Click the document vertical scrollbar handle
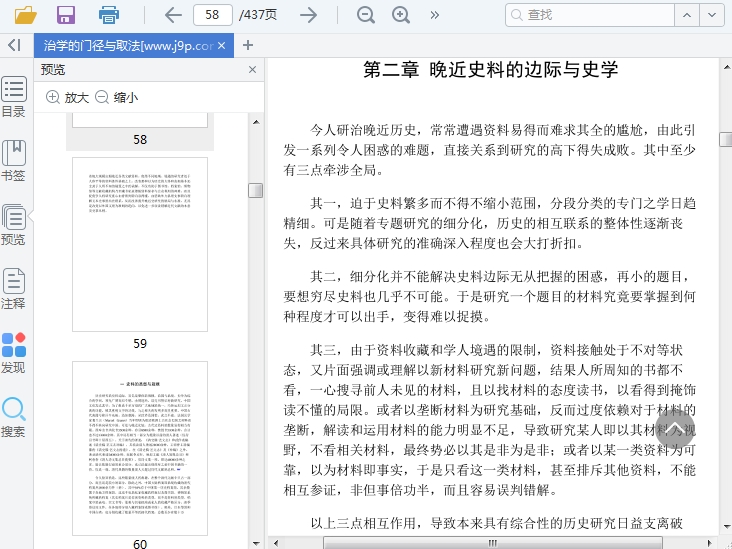Viewport: 732px width, 549px height. tap(726, 139)
